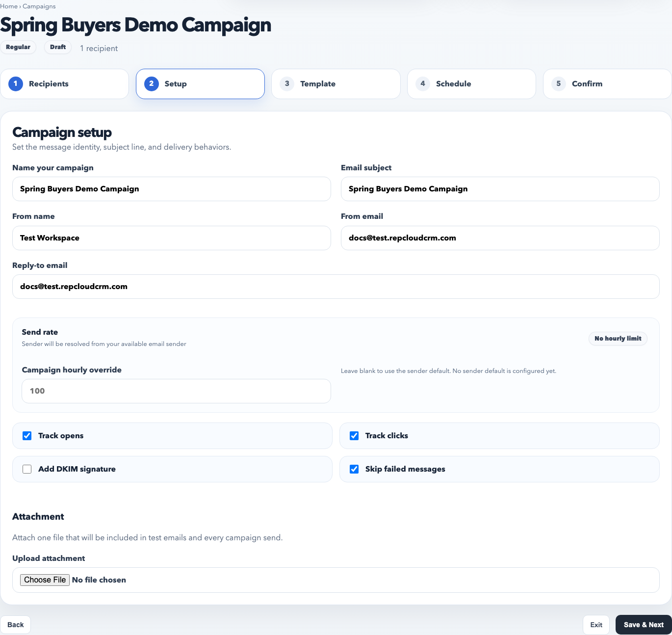Click the Exit button
672x635 pixels.
tap(596, 625)
